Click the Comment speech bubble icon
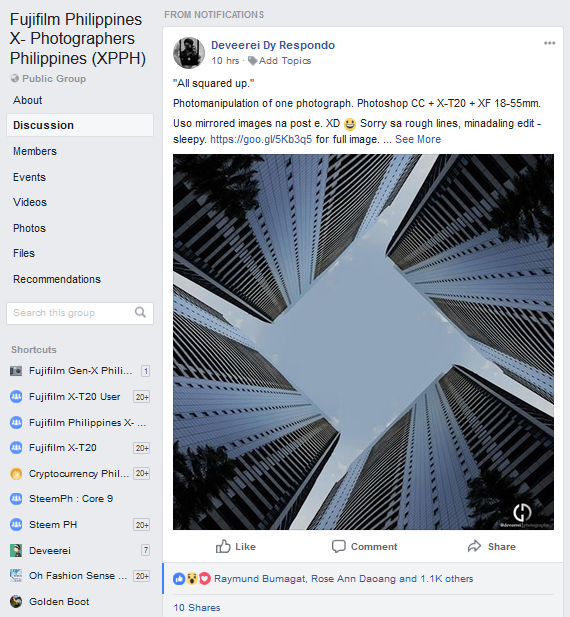Screen dimensions: 570x617 click(338, 547)
